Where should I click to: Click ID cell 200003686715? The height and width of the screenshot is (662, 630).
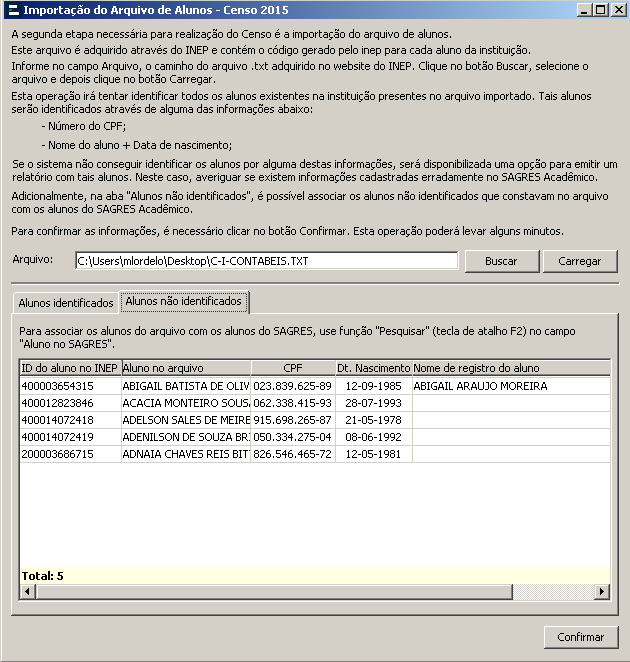point(70,454)
